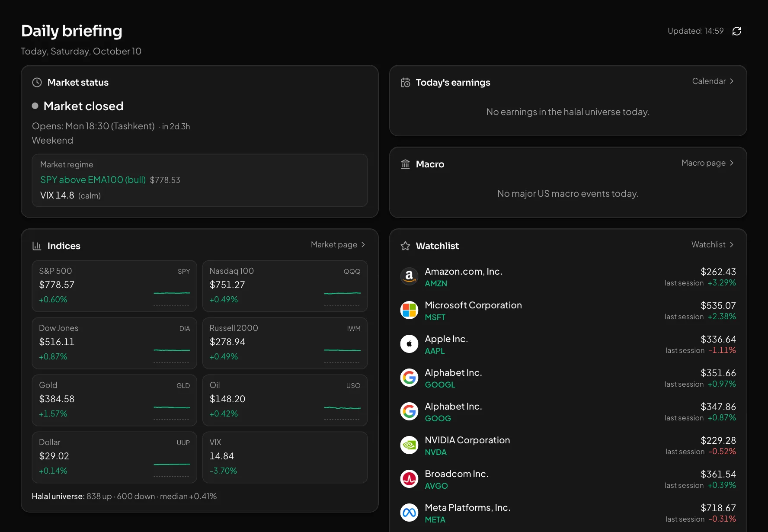The image size is (768, 532).
Task: Select the AAPL ticker symbol
Action: tap(435, 351)
